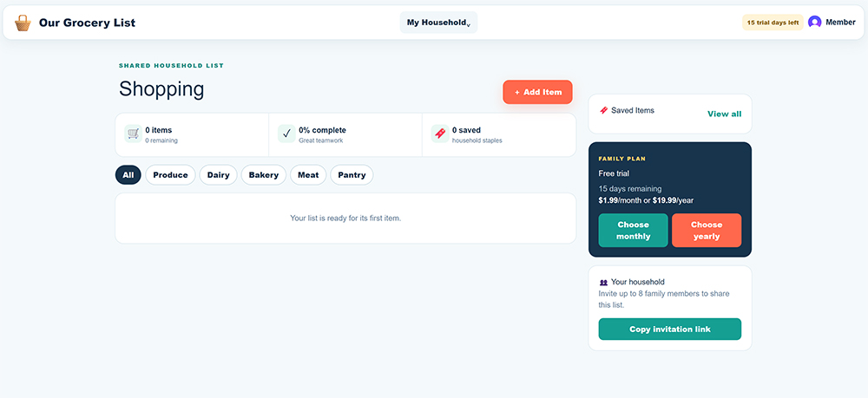868x398 pixels.
Task: Choose yearly family plan
Action: (707, 231)
